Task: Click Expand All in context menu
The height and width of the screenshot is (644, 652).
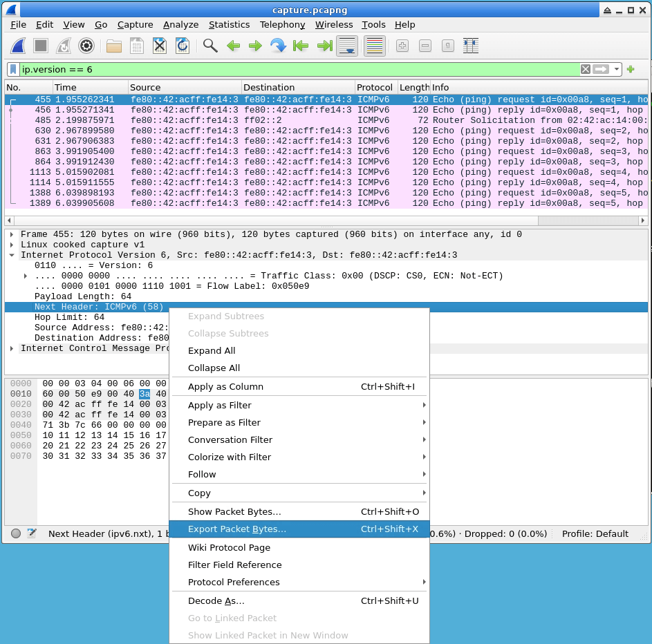Action: [x=299, y=350]
